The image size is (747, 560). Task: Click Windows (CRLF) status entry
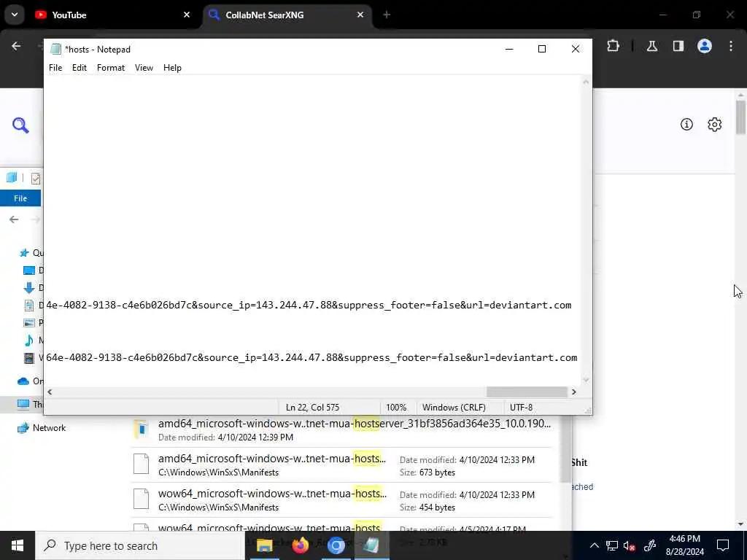[x=454, y=408]
